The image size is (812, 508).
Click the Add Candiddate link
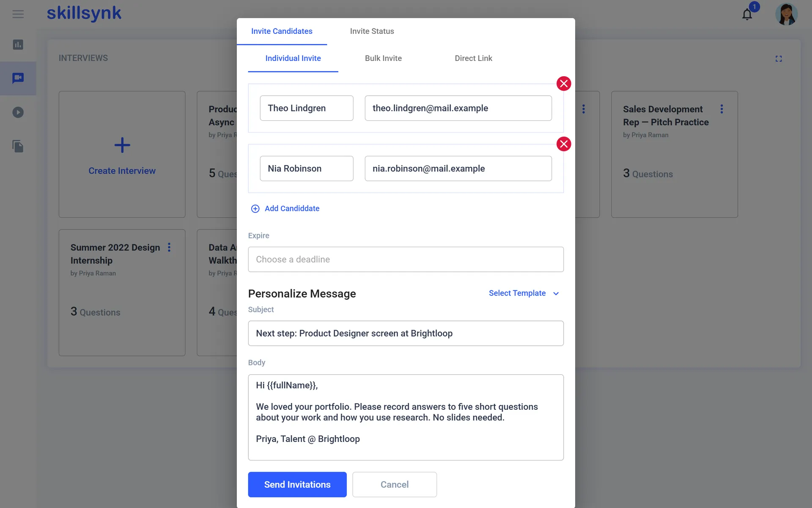[x=285, y=208]
